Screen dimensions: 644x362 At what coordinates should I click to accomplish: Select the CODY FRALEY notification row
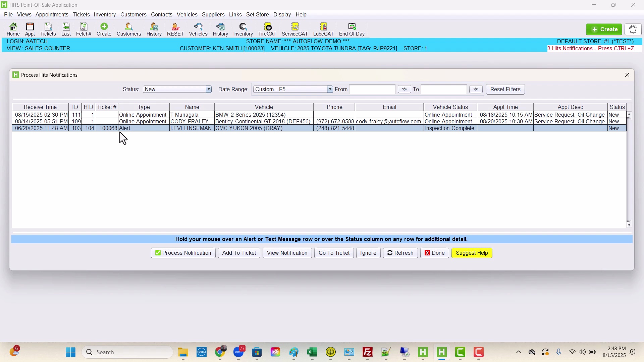click(192, 122)
